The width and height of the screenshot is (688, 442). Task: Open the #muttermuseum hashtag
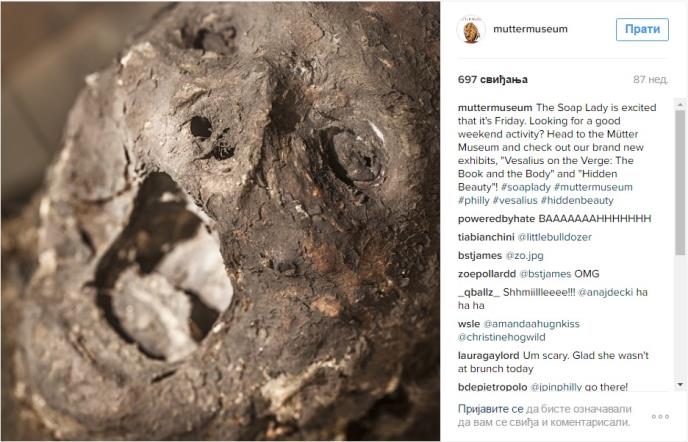593,187
